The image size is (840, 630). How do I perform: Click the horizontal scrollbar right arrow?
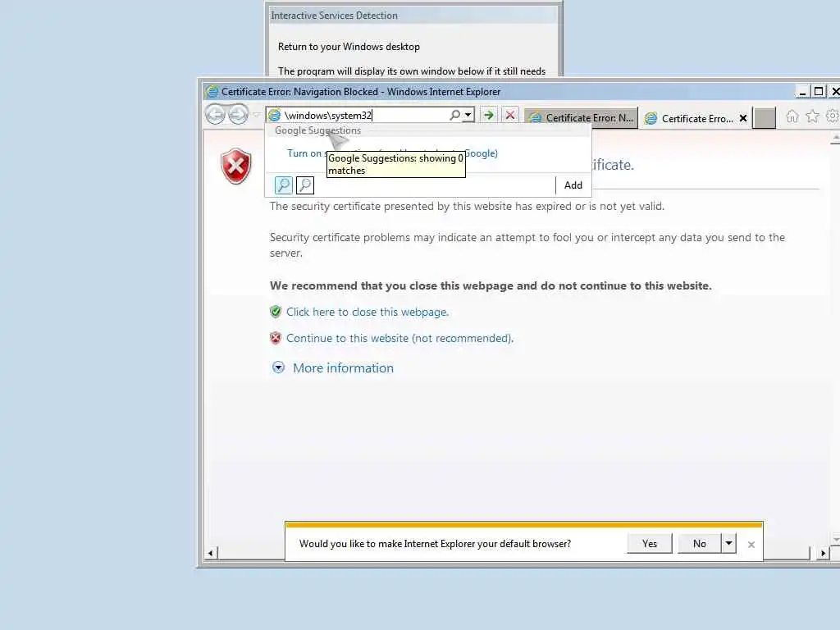[824, 553]
